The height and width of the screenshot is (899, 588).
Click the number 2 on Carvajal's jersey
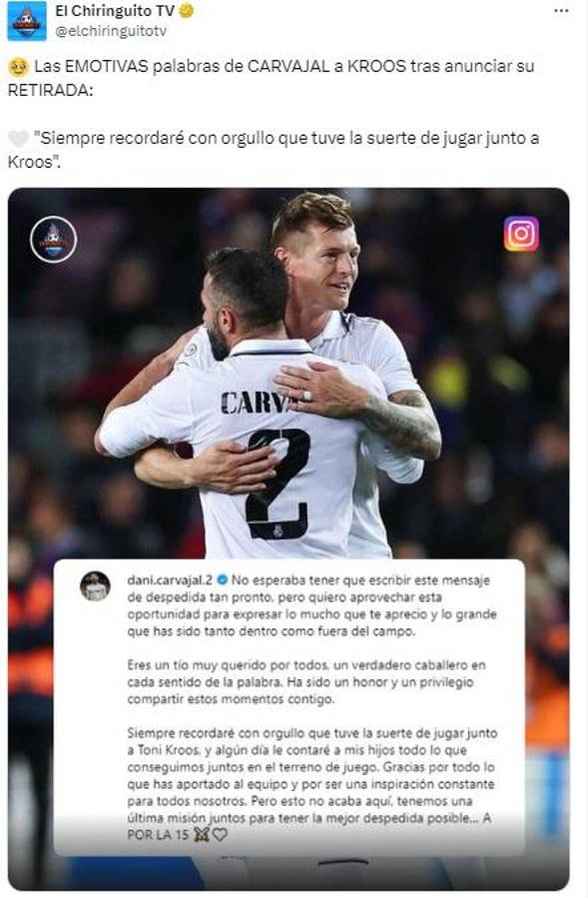[x=278, y=483]
